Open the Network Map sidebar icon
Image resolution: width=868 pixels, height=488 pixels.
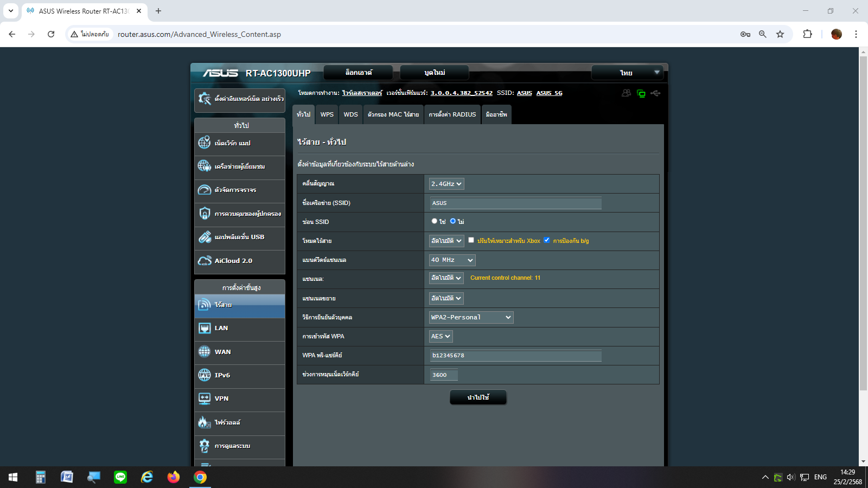[205, 143]
